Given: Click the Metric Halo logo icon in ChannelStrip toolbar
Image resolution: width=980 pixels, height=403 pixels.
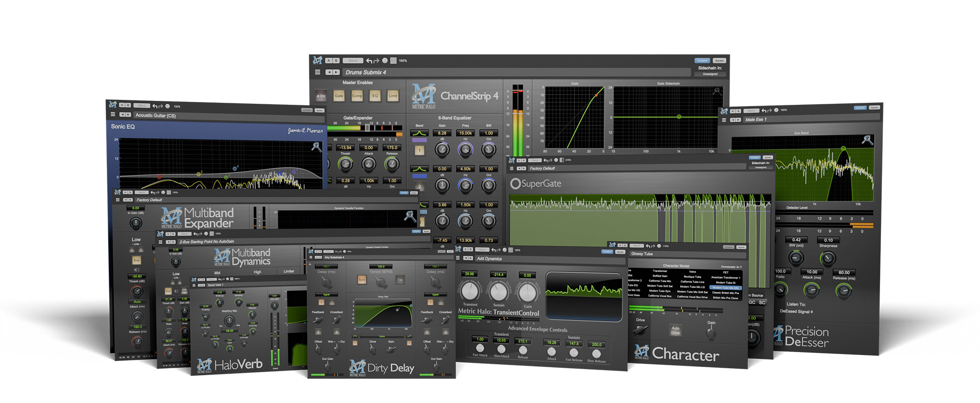Looking at the screenshot, I should (318, 60).
